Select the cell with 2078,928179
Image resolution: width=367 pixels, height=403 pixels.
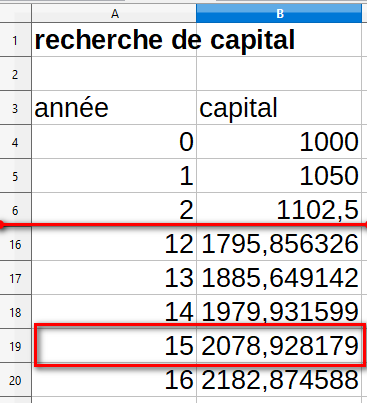(x=279, y=346)
